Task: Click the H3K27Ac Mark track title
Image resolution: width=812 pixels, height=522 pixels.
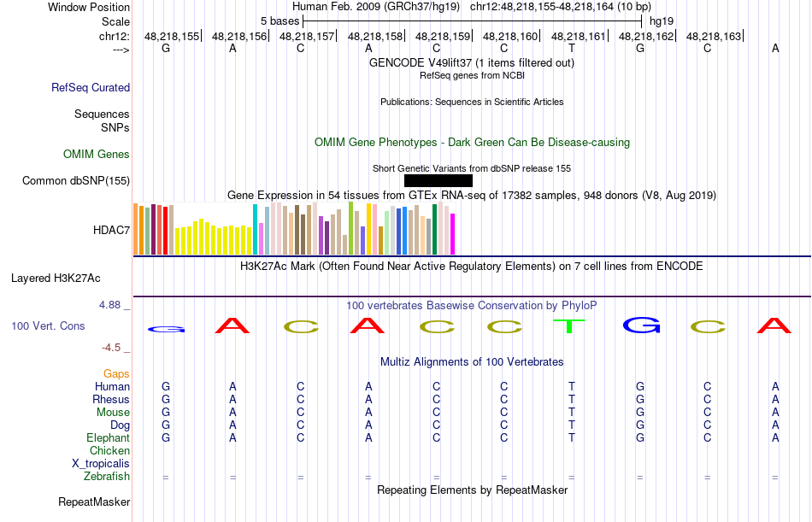Action: point(472,267)
